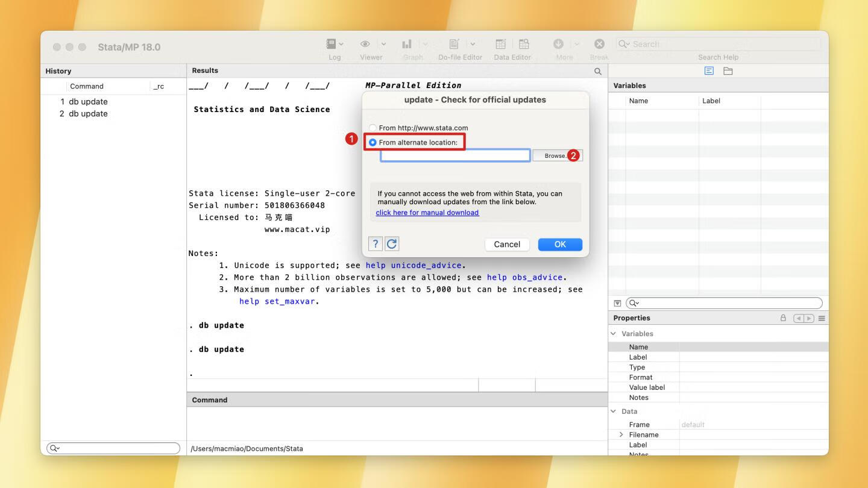Show the variables list view icon

[709, 71]
